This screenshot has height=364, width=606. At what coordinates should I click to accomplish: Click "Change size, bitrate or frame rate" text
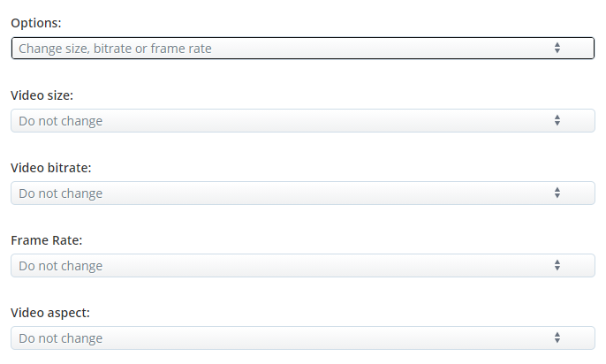coord(115,49)
